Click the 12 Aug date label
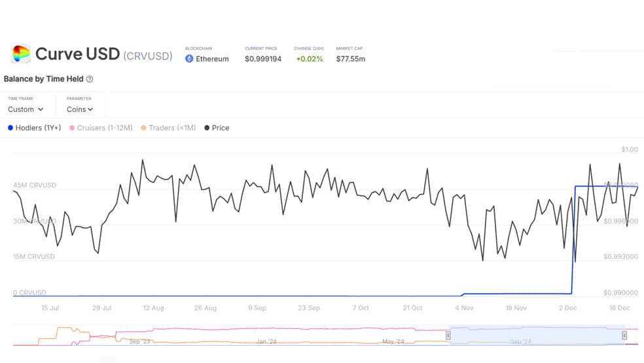This screenshot has height=363, width=644. 153,308
